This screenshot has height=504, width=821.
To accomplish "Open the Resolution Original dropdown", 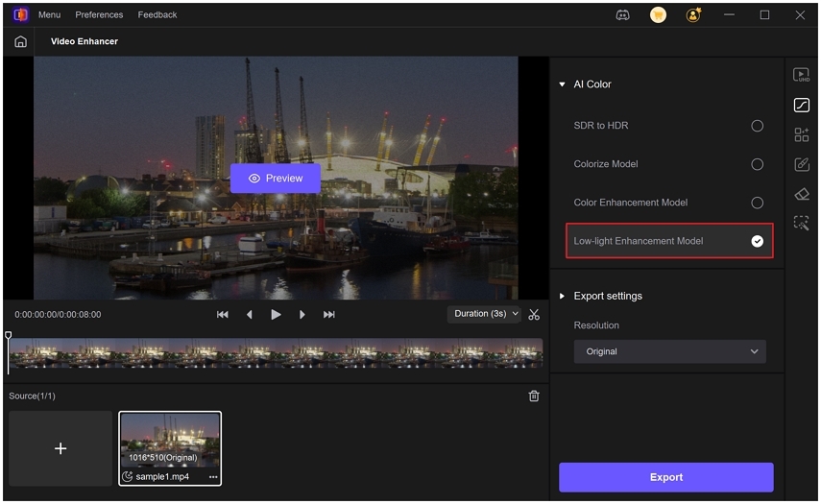I will coord(669,351).
